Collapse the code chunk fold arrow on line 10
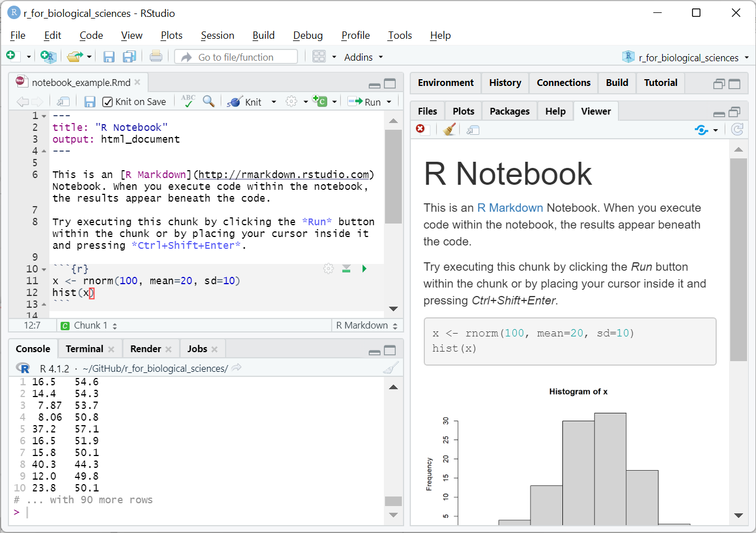The width and height of the screenshot is (756, 533). pos(44,270)
